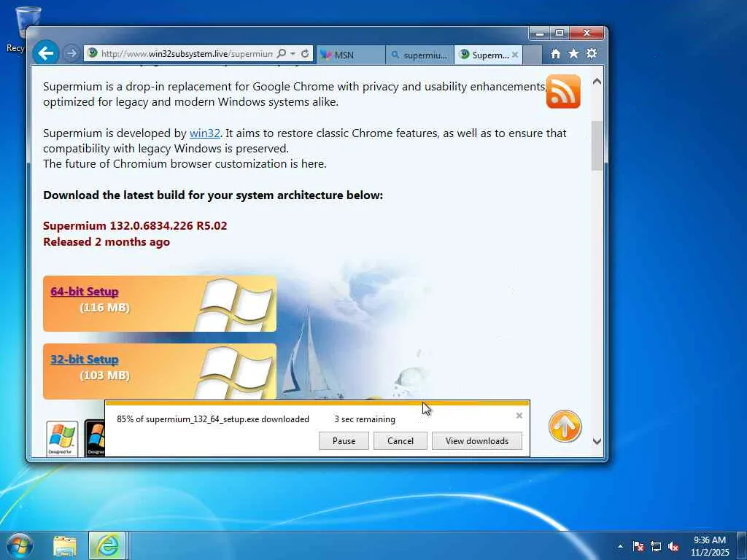Show hidden system tray icons
This screenshot has height=560, width=747.
(x=620, y=546)
